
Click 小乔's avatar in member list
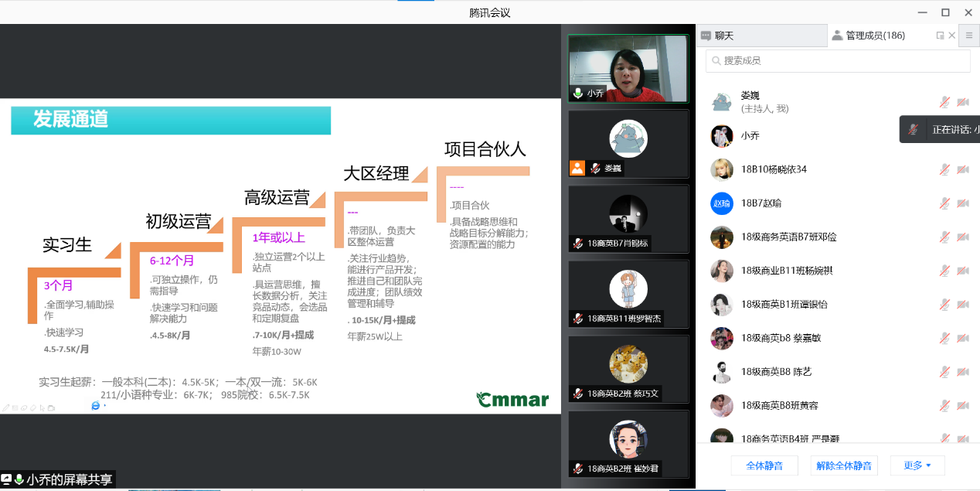[x=722, y=136]
